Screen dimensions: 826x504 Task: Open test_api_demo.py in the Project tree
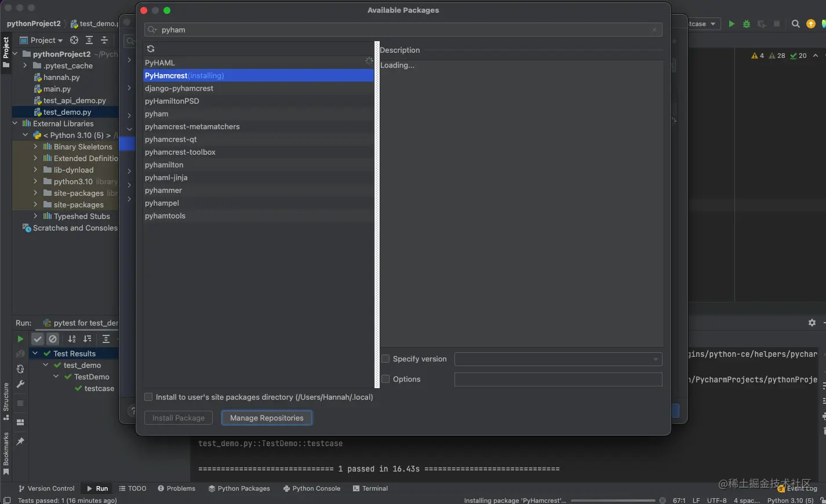[x=75, y=100]
